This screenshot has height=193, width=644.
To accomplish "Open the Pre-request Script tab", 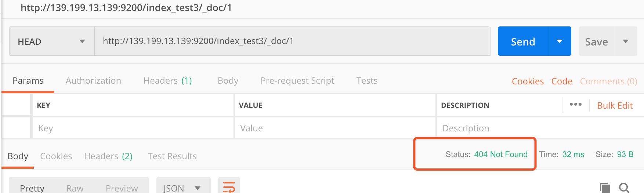I will (297, 81).
